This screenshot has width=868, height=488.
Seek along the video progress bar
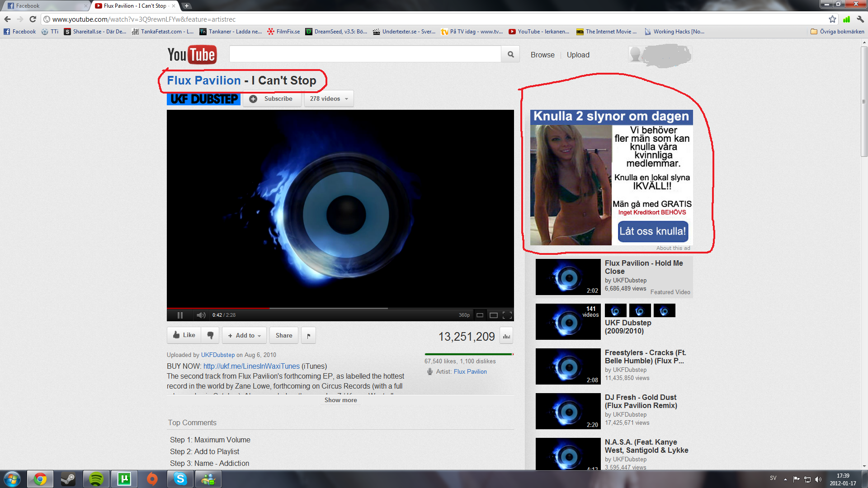[340, 308]
